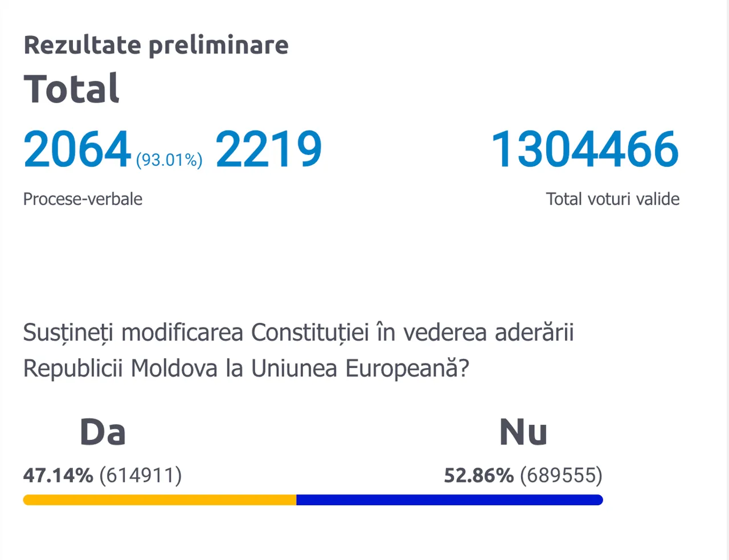The height and width of the screenshot is (560, 729).
Task: Click the yellow Da segment of results bar
Action: point(159,500)
